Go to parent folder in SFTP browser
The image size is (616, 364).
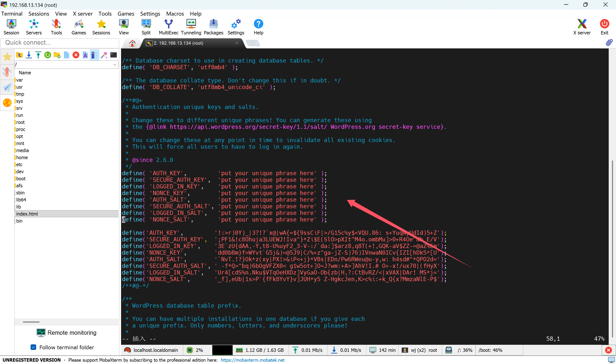click(x=19, y=55)
